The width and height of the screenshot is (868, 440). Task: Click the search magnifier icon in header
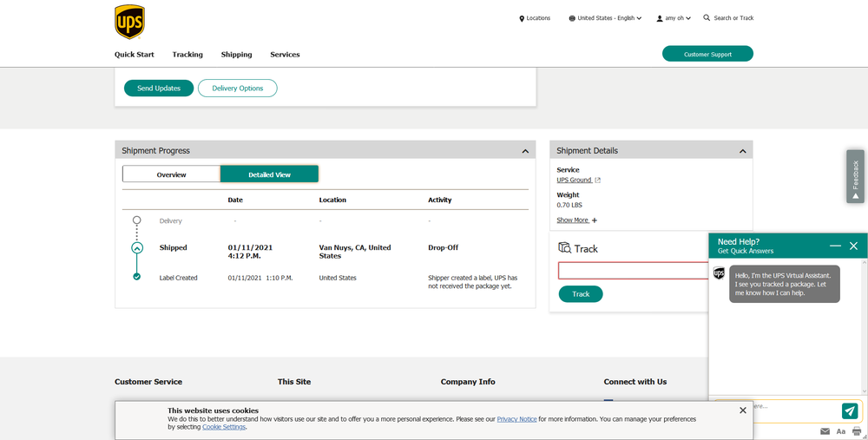(x=707, y=17)
